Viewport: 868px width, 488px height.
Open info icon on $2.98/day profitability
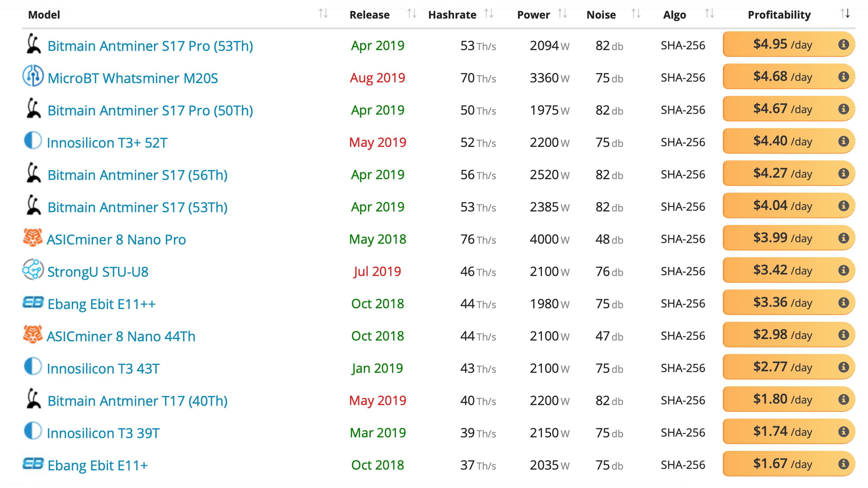(843, 335)
